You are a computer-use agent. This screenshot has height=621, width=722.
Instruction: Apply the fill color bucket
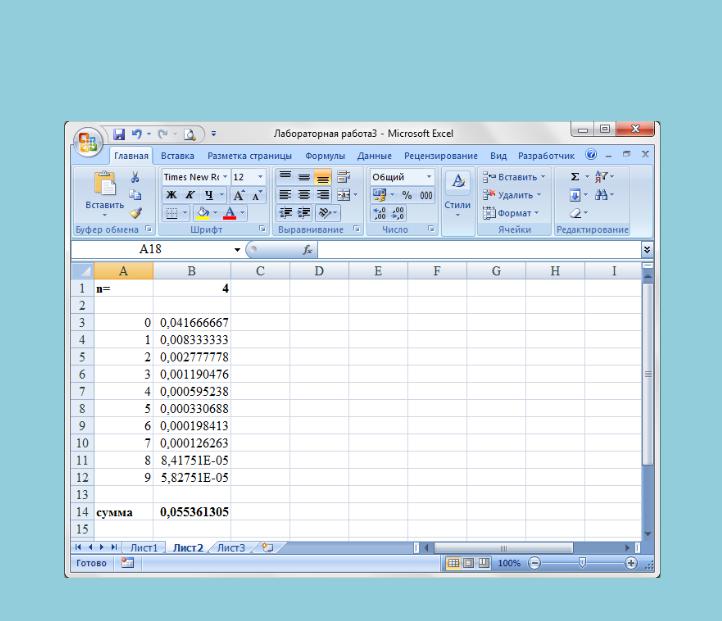click(x=202, y=213)
